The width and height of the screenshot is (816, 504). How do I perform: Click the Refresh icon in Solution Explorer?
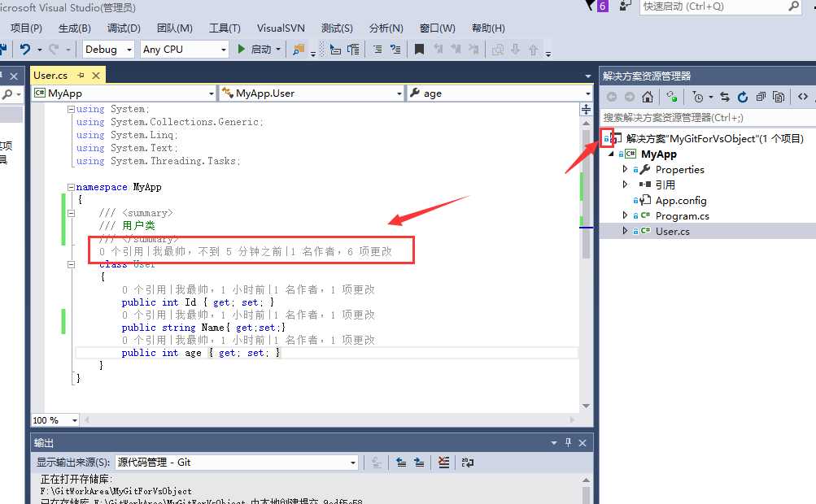(x=743, y=97)
